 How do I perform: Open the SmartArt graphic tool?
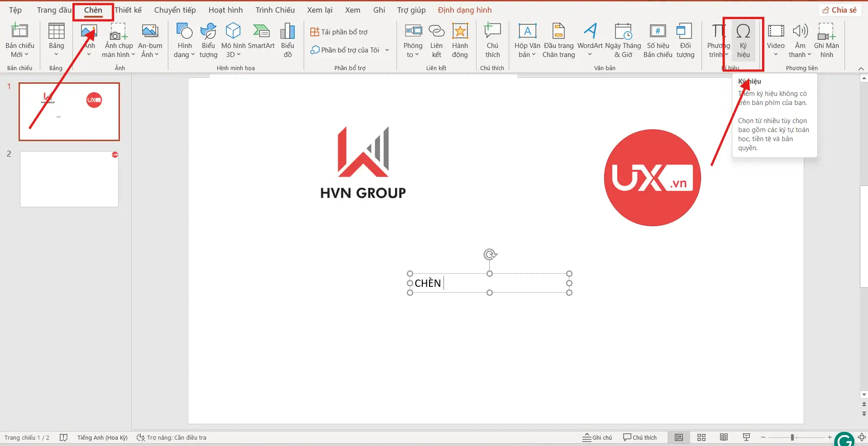(x=261, y=40)
